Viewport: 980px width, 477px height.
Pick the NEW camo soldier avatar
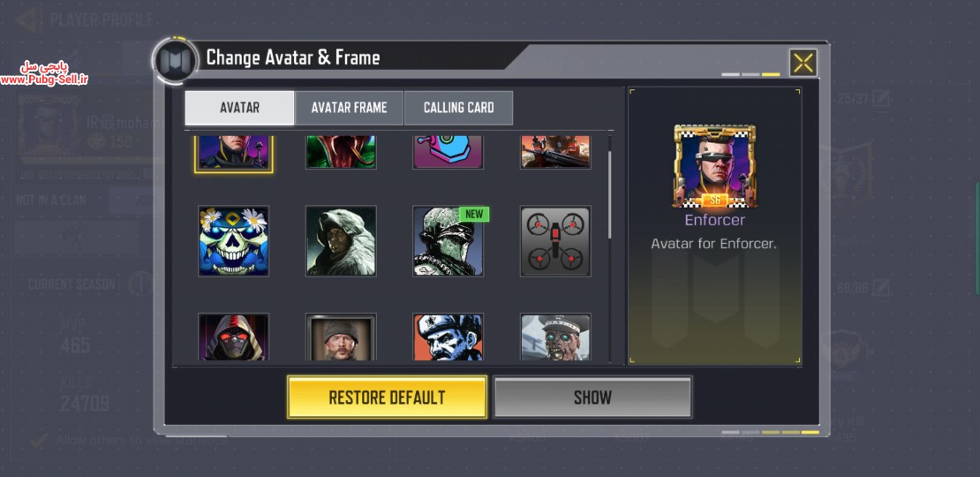coord(449,241)
